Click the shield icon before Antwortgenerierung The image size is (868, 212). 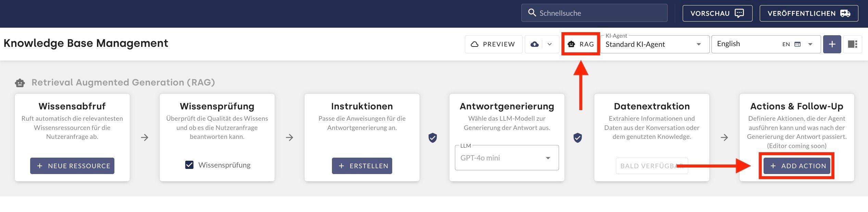pyautogui.click(x=433, y=138)
